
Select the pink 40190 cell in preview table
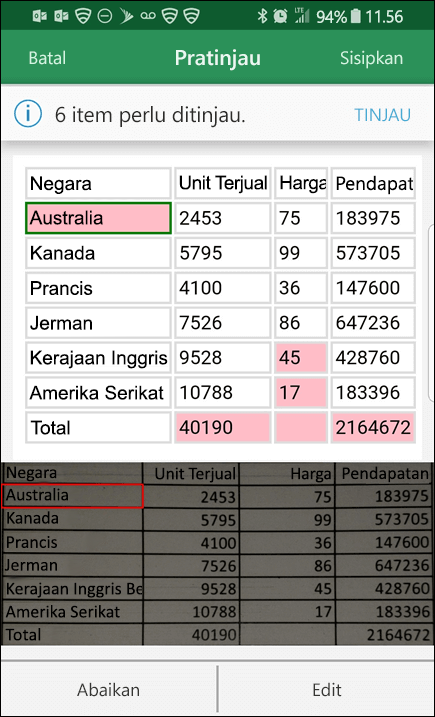pyautogui.click(x=223, y=428)
